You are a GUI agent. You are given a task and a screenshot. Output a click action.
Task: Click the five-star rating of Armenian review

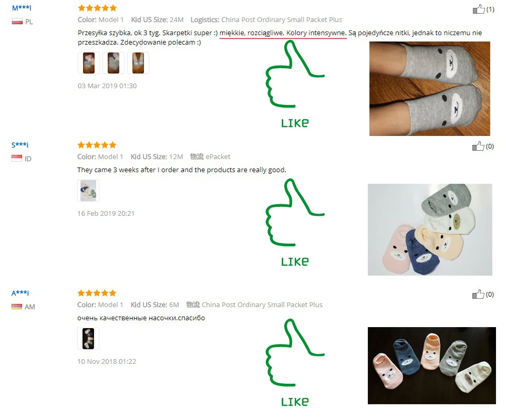click(x=97, y=293)
